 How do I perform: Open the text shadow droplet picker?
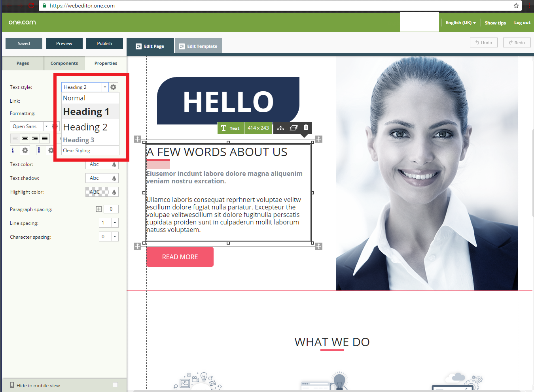[x=114, y=178]
